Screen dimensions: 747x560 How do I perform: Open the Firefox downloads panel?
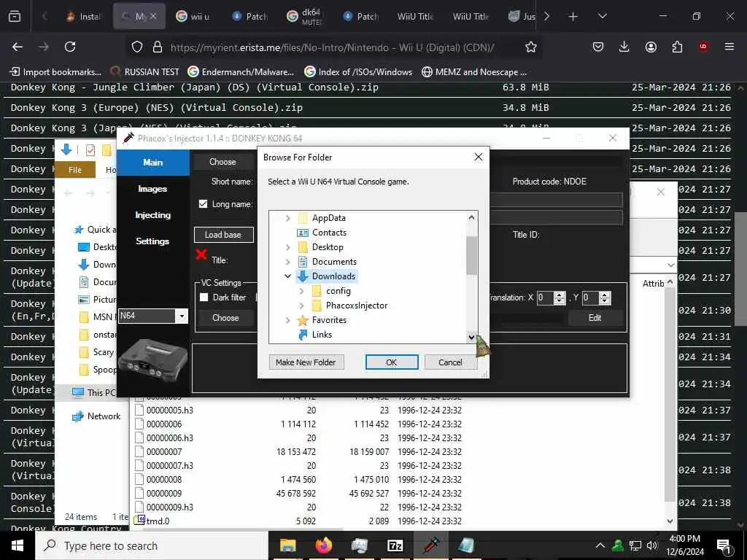click(624, 47)
